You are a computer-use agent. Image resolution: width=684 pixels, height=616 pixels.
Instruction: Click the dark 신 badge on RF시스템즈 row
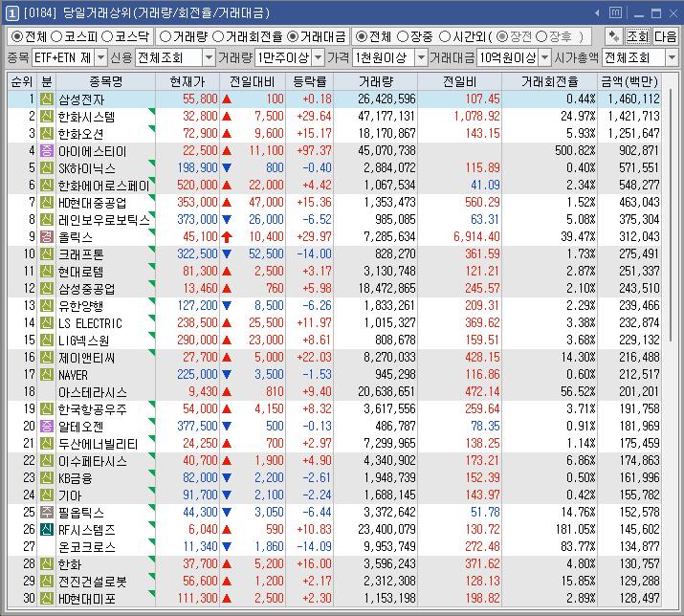tap(47, 530)
